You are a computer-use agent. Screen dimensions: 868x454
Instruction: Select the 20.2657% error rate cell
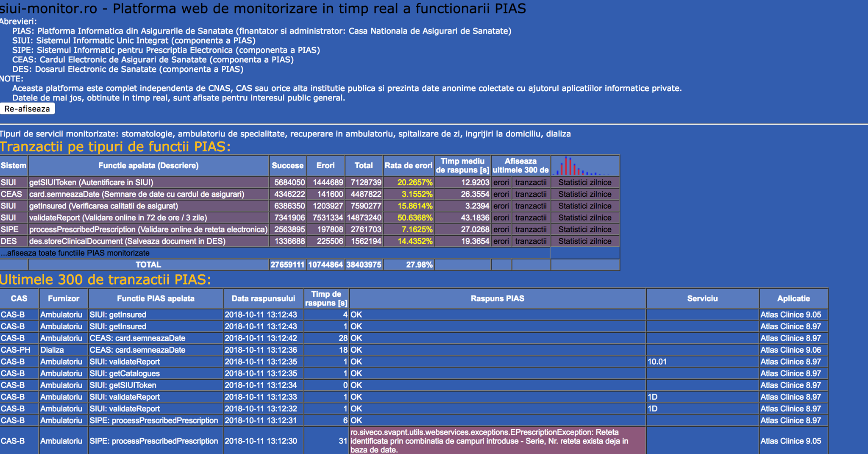[409, 183]
